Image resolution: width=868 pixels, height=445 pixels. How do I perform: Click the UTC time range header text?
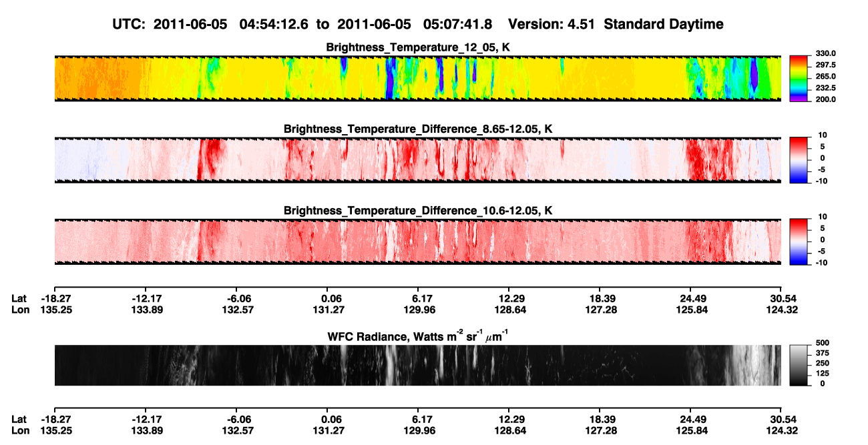coord(304,24)
